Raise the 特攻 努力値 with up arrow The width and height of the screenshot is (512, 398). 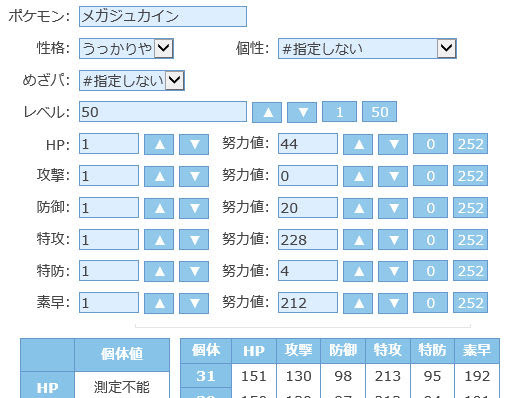coord(358,240)
